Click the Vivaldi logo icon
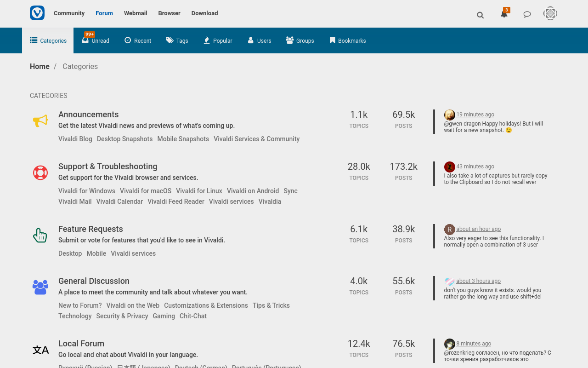The image size is (588, 368). [36, 13]
